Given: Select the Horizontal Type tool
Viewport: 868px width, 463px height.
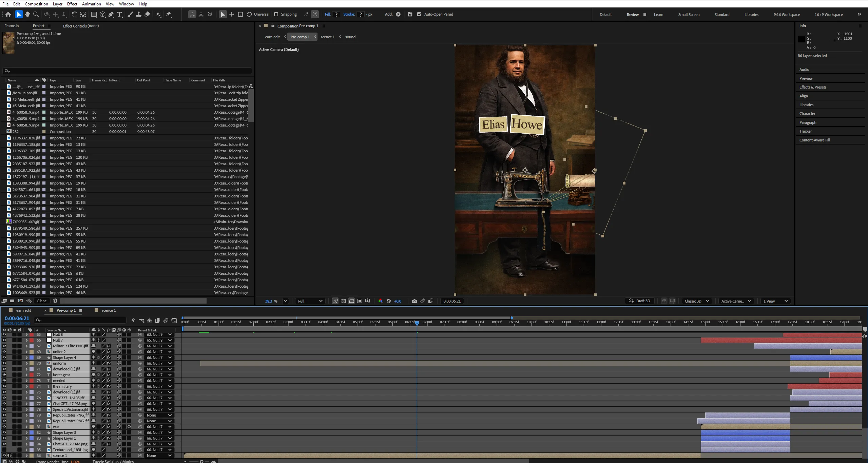Looking at the screenshot, I should [119, 14].
